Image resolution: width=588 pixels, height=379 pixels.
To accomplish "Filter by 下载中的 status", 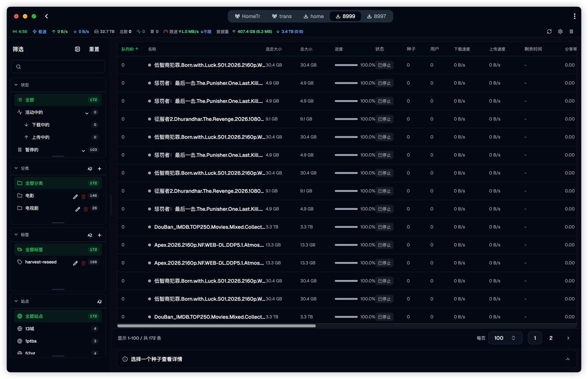I will point(58,125).
